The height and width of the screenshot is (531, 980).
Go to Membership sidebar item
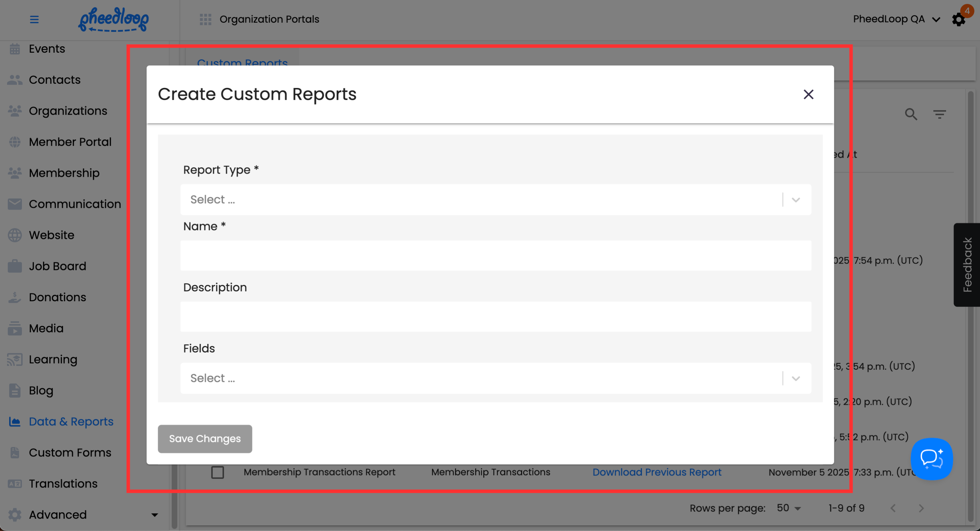pos(64,173)
